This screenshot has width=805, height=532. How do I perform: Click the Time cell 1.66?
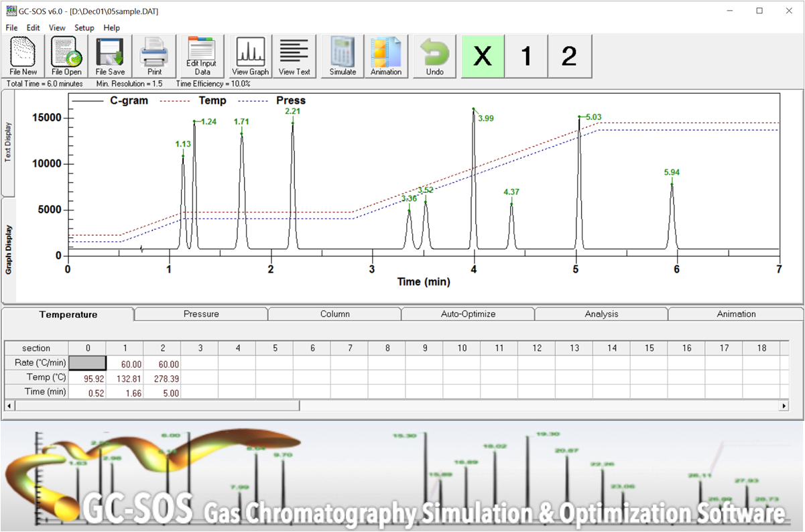125,391
